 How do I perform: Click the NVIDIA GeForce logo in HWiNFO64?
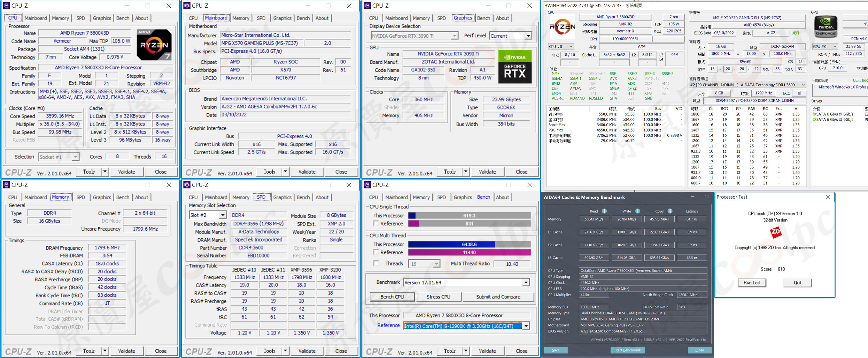click(826, 27)
